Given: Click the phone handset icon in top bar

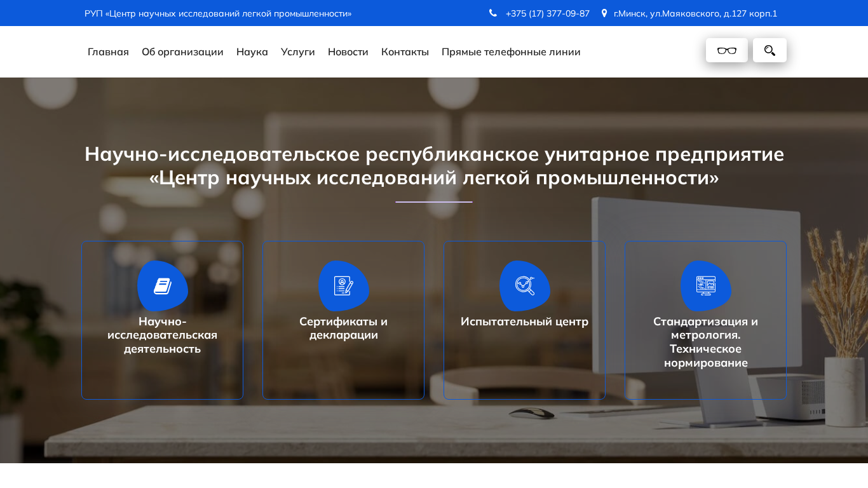Looking at the screenshot, I should click(x=493, y=13).
